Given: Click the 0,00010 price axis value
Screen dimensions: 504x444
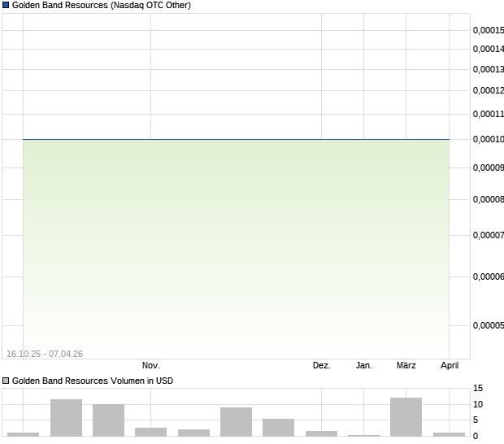Looking at the screenshot, I should (x=489, y=139).
